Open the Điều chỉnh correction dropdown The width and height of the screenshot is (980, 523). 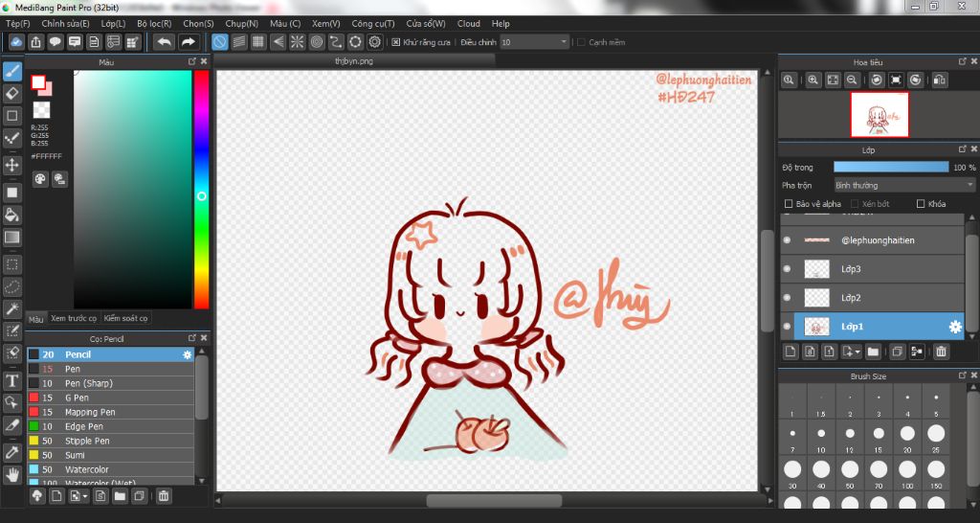click(x=534, y=42)
